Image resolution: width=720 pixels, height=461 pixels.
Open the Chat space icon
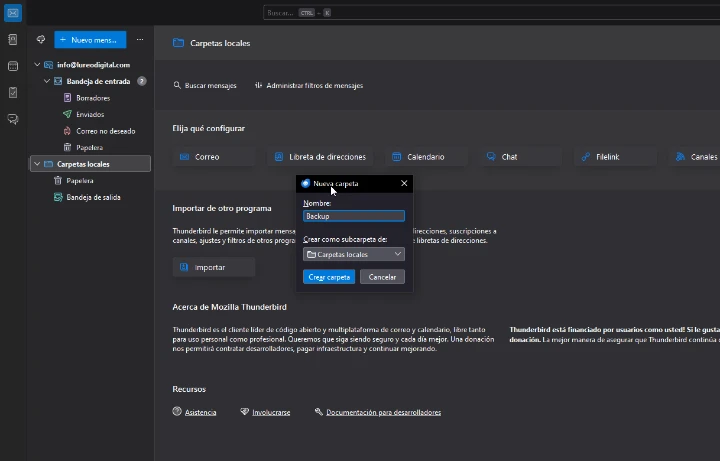(x=13, y=119)
